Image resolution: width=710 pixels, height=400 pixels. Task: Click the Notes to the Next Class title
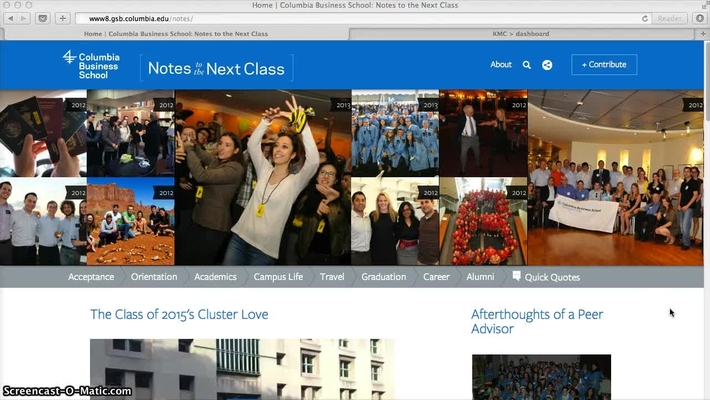click(x=216, y=68)
